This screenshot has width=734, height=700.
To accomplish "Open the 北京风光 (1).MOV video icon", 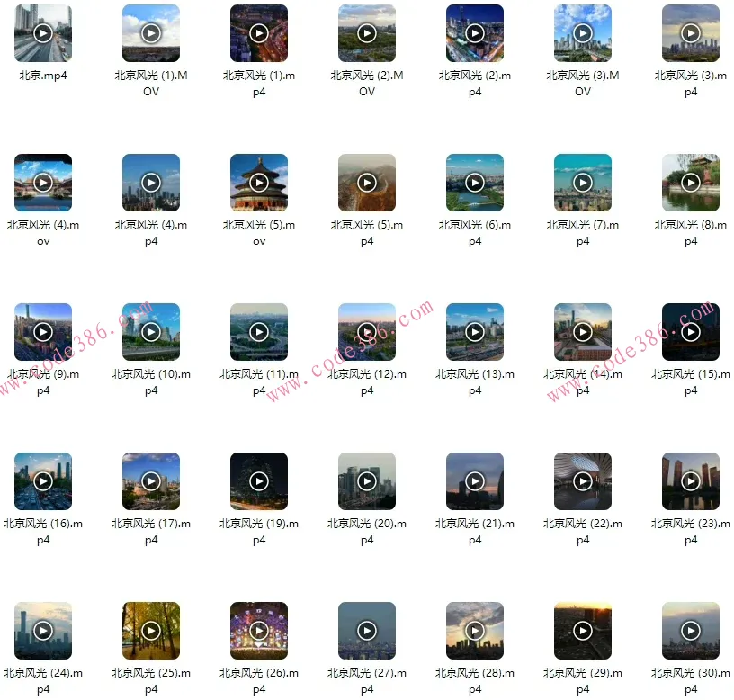I will pyautogui.click(x=151, y=33).
